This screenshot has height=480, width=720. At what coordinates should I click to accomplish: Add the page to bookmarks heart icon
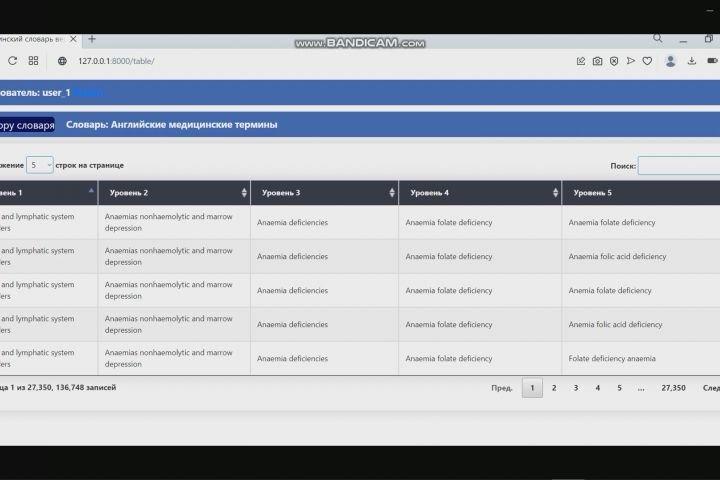click(x=647, y=61)
